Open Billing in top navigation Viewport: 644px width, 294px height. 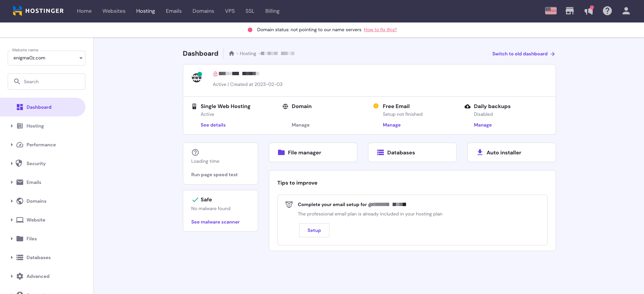(272, 11)
